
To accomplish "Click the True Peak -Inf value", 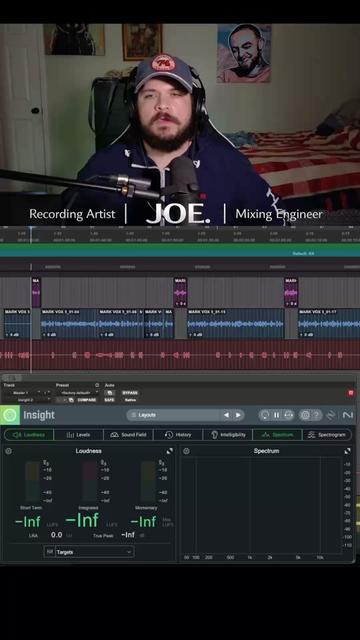I will pyautogui.click(x=128, y=535).
